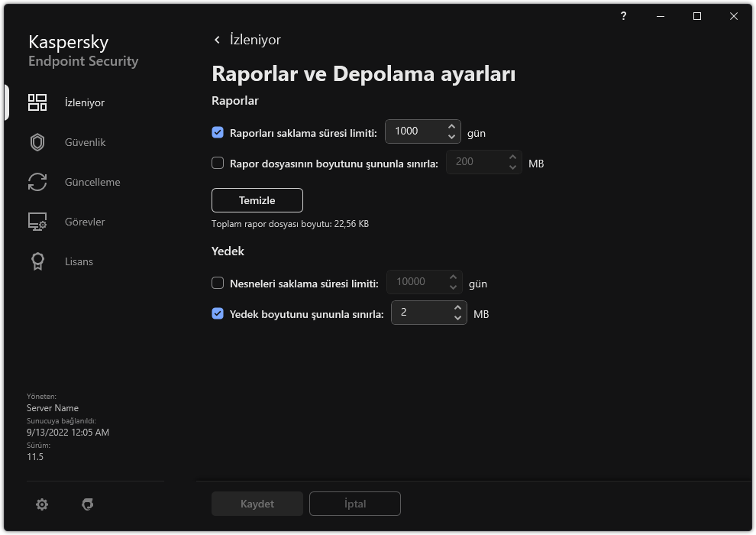Uncheck Raporları saklama süresi limiti checkbox

click(x=218, y=132)
